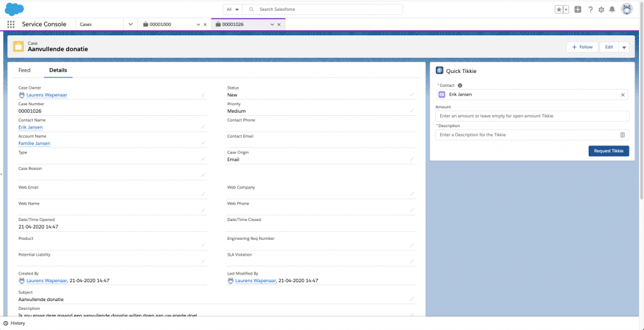Expand the search scope All dropdown
This screenshot has height=330, width=644.
pyautogui.click(x=233, y=9)
